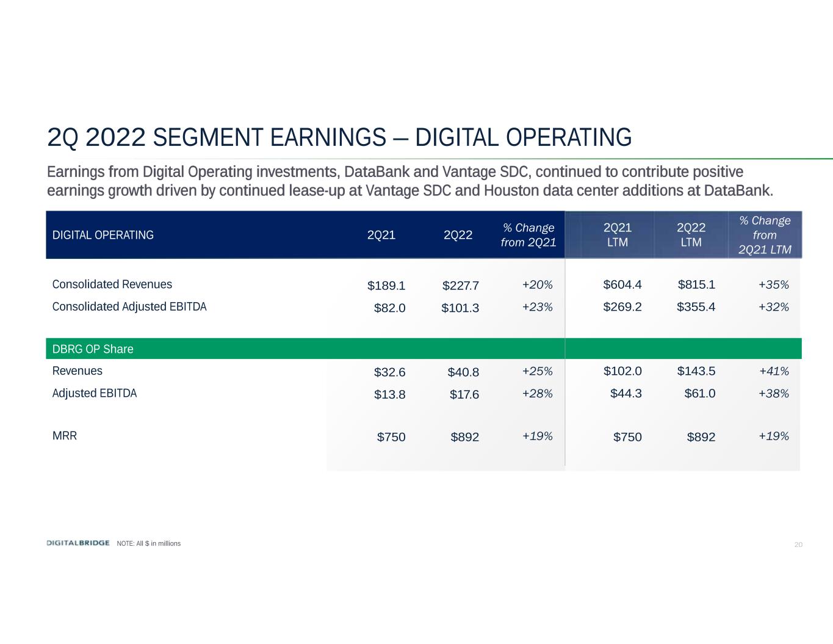The image size is (833, 644).
Task: Click the page number 20
Action: 798,545
